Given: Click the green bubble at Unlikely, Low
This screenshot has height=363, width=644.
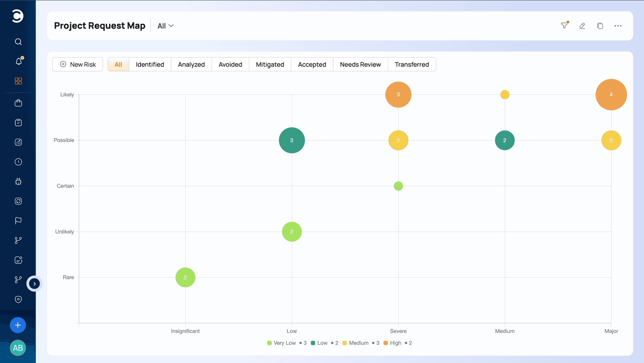Looking at the screenshot, I should [x=292, y=232].
